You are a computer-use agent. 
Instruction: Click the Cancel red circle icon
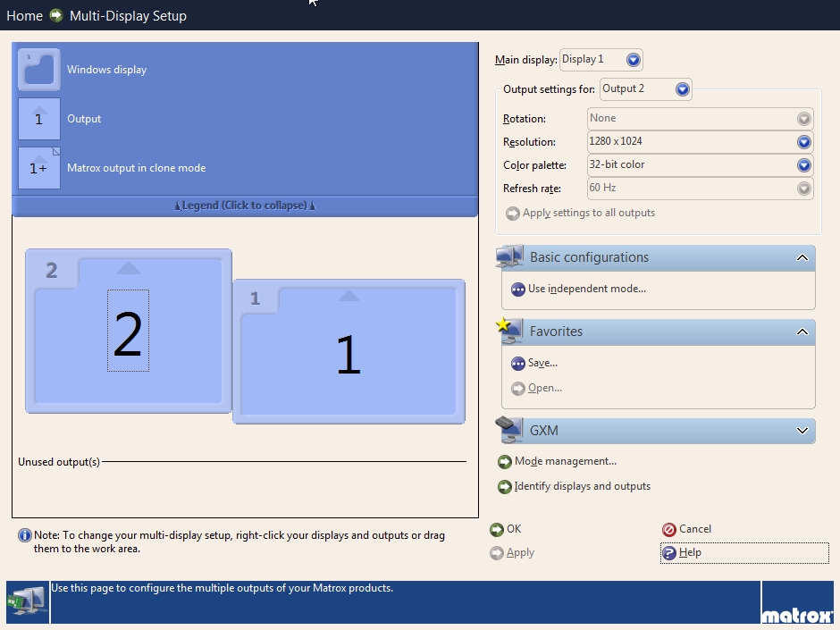click(669, 530)
